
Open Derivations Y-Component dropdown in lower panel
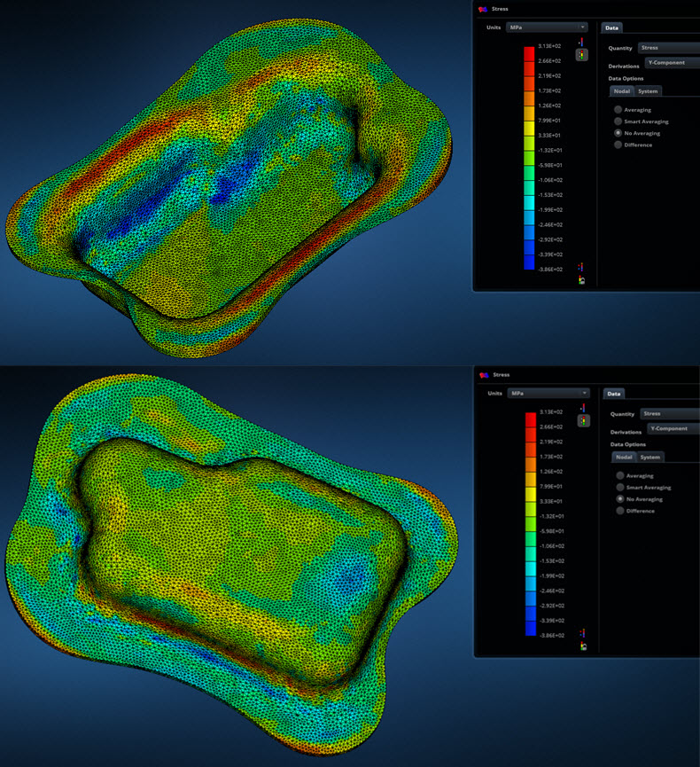pos(673,428)
